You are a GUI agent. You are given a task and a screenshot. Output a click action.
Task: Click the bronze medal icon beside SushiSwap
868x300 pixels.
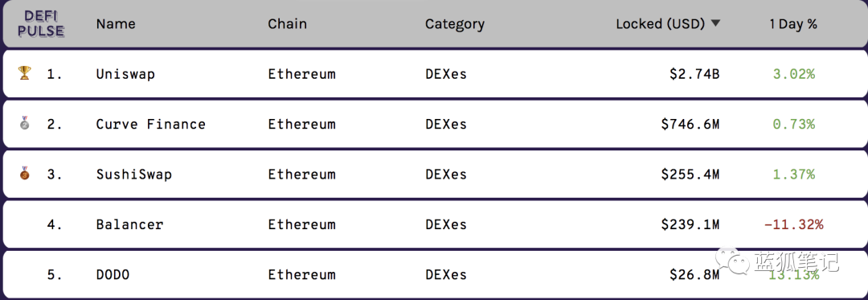[x=24, y=173]
